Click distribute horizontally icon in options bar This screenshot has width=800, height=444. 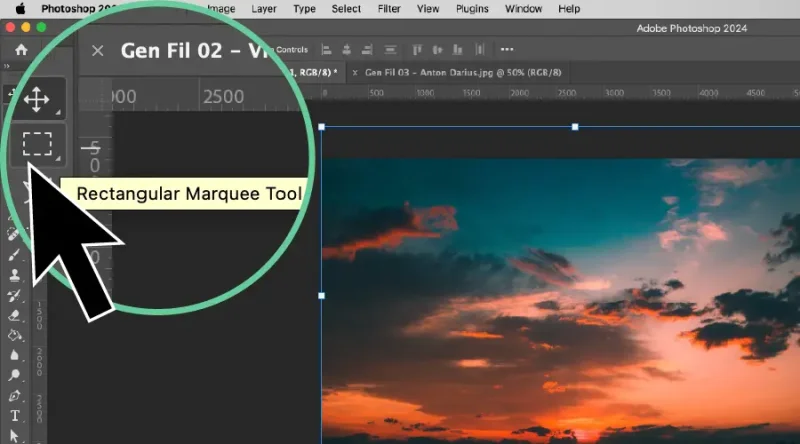tap(479, 50)
